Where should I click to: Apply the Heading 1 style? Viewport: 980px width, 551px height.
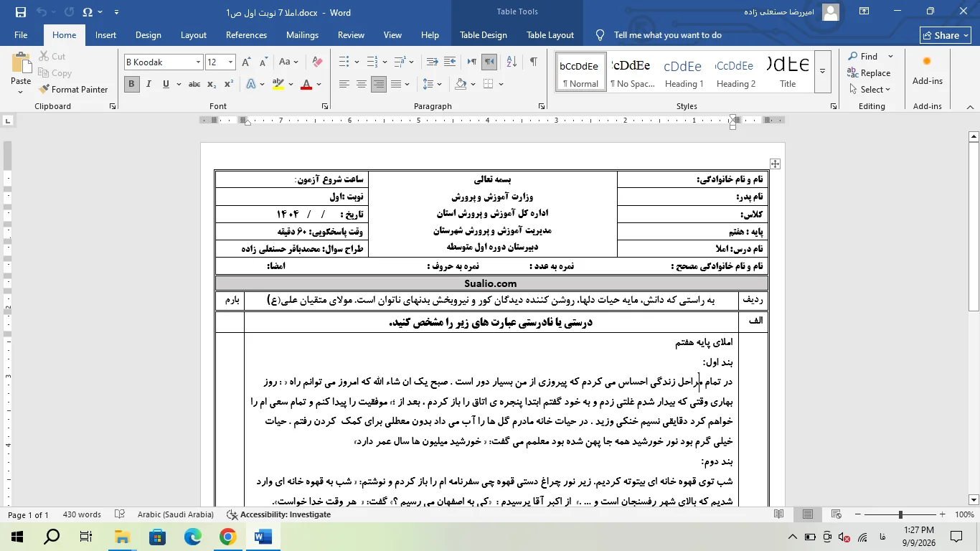point(684,71)
